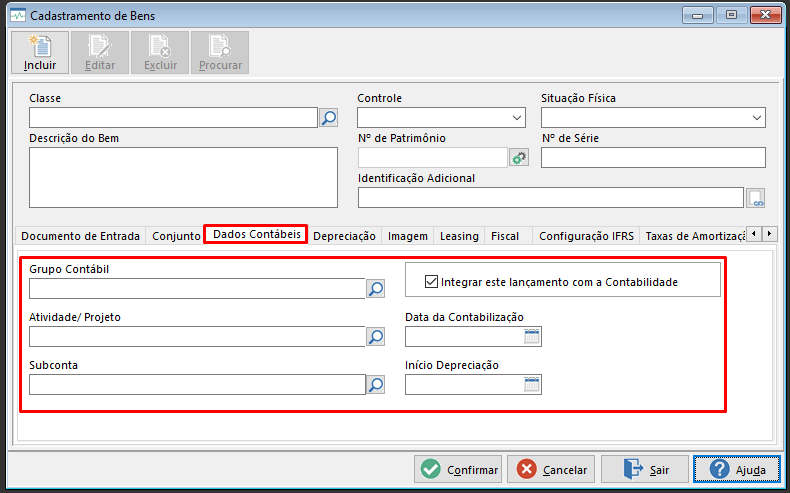The width and height of the screenshot is (790, 493).
Task: Focus the Nº de Série field
Action: [653, 158]
